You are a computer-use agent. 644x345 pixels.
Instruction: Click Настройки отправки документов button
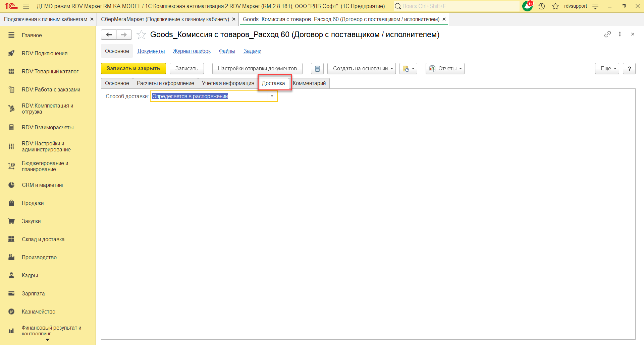point(257,69)
